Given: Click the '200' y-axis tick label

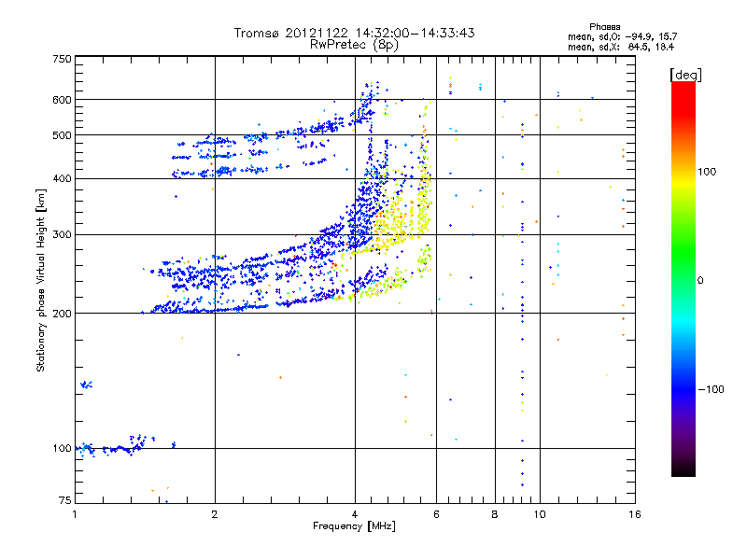Looking at the screenshot, I should (63, 314).
